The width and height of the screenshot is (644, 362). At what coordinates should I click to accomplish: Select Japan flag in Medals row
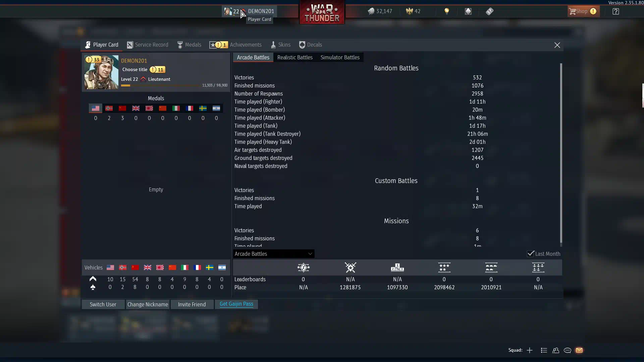tap(149, 108)
